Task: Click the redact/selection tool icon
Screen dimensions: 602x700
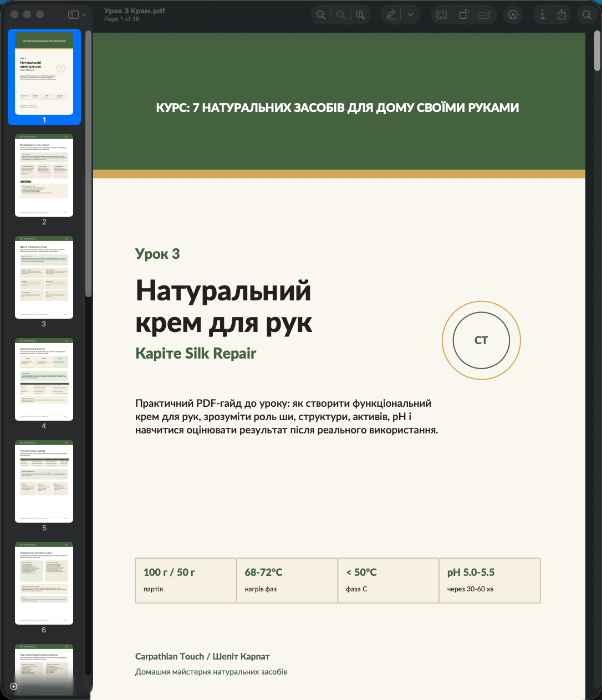Action: pyautogui.click(x=442, y=15)
